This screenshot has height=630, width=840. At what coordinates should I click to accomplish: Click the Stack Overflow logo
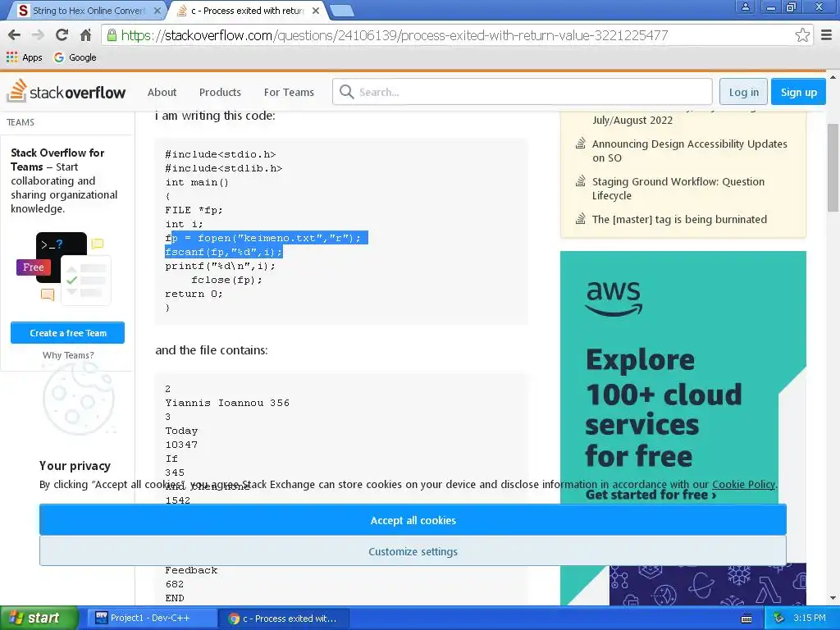pos(66,91)
